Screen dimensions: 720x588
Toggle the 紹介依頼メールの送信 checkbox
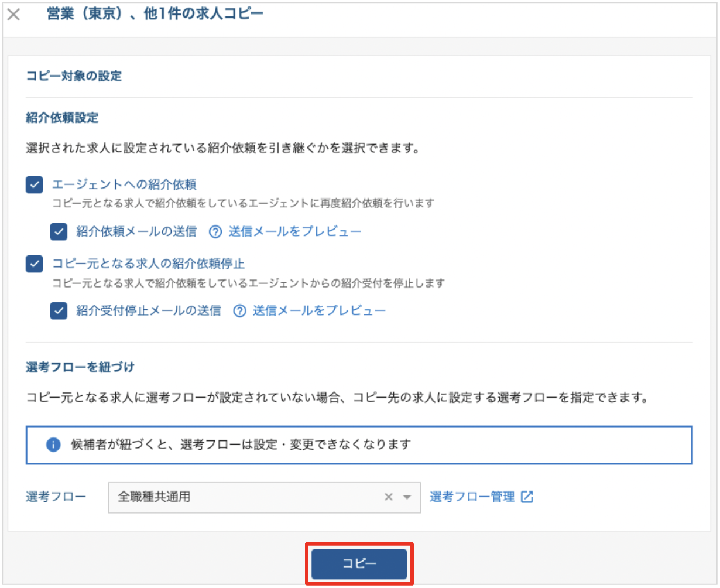tap(59, 232)
